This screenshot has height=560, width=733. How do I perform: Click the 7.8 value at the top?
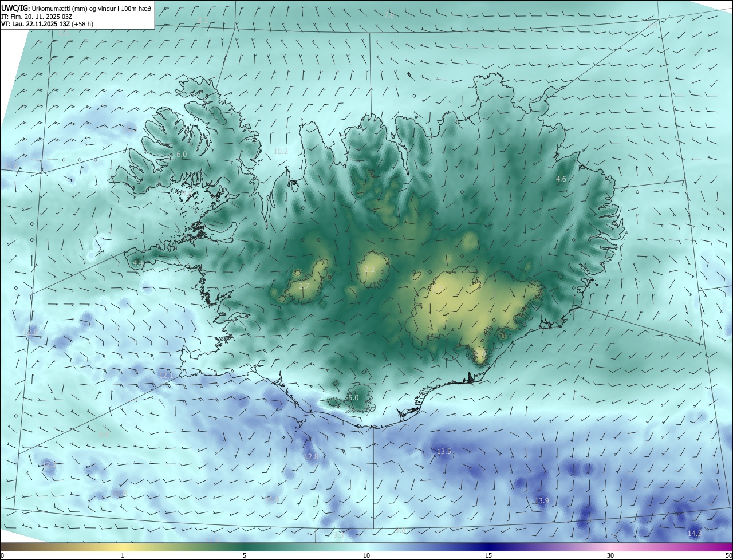(389, 15)
